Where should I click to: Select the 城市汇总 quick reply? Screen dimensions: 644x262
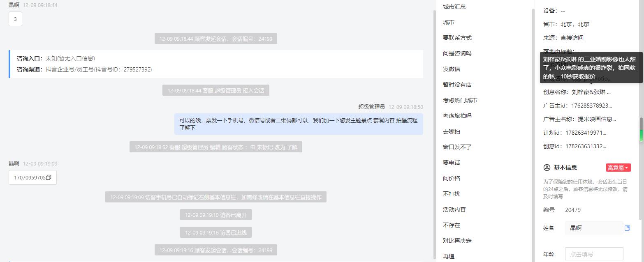point(454,7)
